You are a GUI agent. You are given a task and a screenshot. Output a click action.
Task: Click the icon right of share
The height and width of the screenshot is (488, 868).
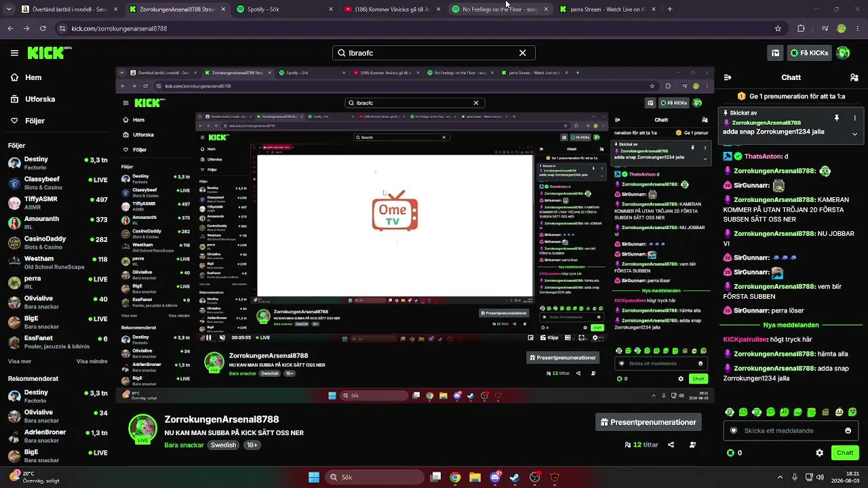692,445
